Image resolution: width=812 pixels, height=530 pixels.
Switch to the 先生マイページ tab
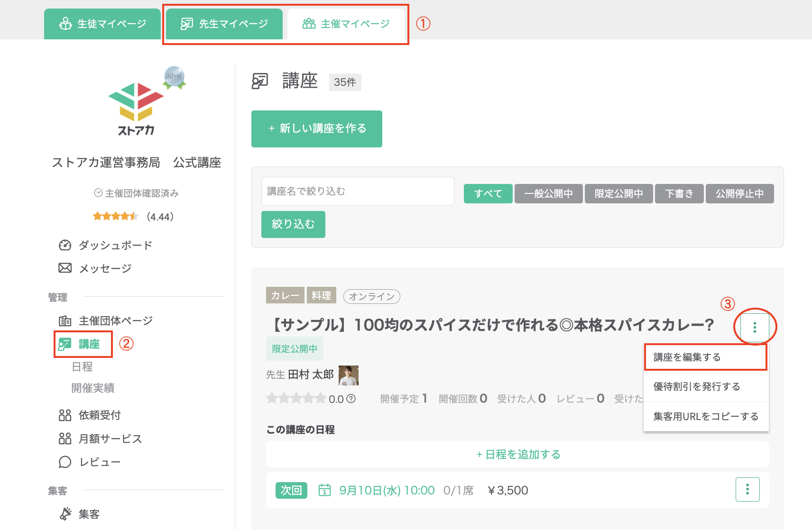(224, 24)
